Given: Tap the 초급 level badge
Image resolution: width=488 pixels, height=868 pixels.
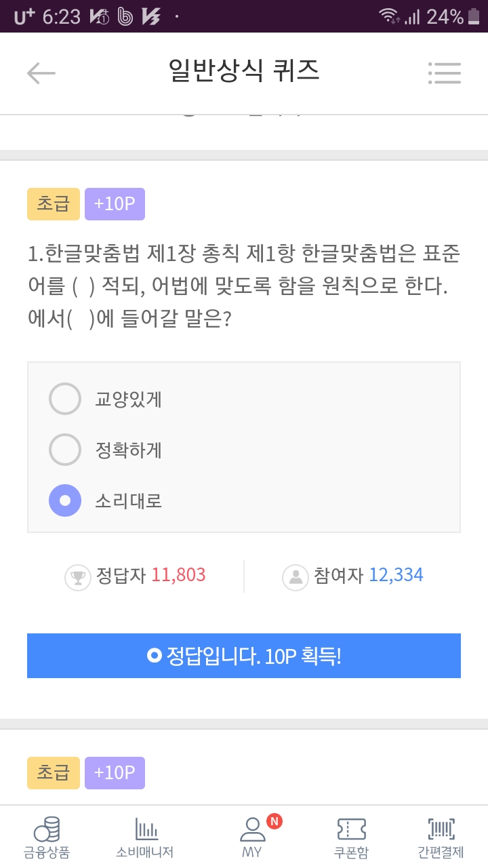Looking at the screenshot, I should [x=54, y=204].
